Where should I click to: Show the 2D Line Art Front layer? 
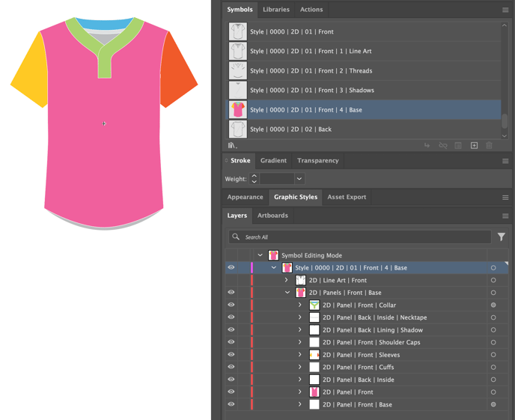(231, 280)
